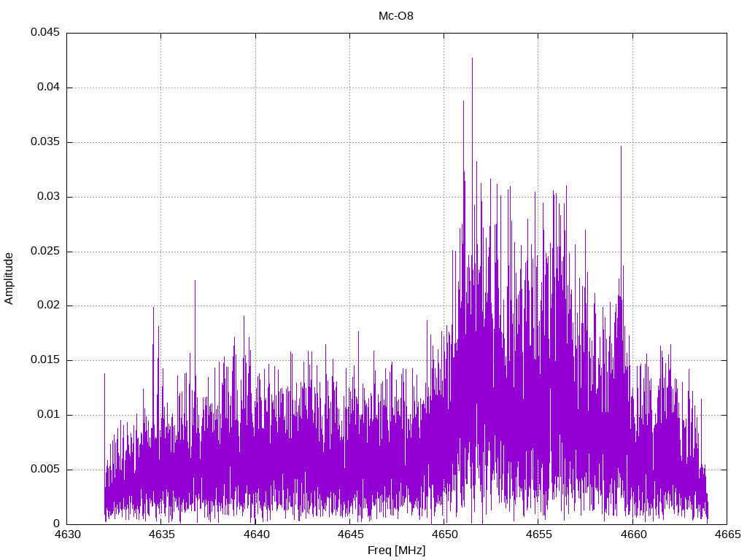Click the 4660 x-axis tick label
This screenshot has width=747, height=560.
tap(633, 534)
